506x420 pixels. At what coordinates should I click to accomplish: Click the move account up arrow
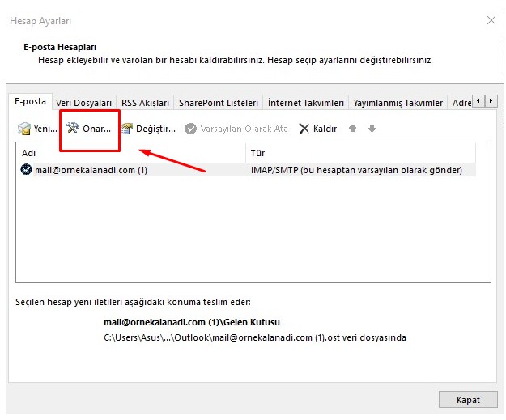(353, 129)
